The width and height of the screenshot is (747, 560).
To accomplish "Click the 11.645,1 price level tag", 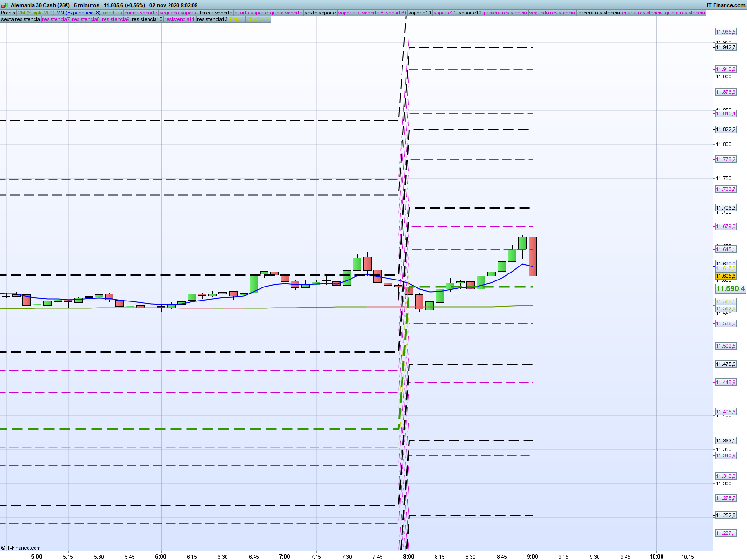I will click(x=726, y=249).
